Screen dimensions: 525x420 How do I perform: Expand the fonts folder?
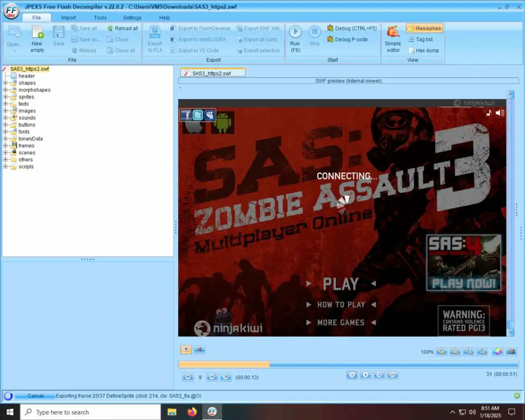5,132
